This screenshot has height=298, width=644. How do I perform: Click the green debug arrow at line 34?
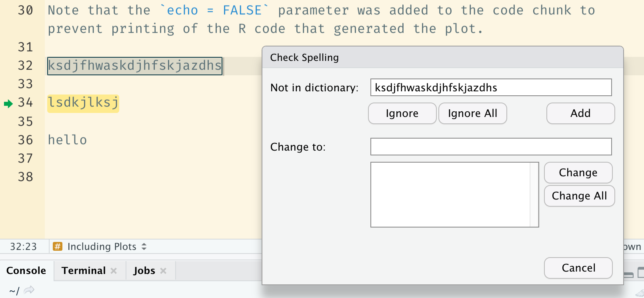[x=8, y=104]
